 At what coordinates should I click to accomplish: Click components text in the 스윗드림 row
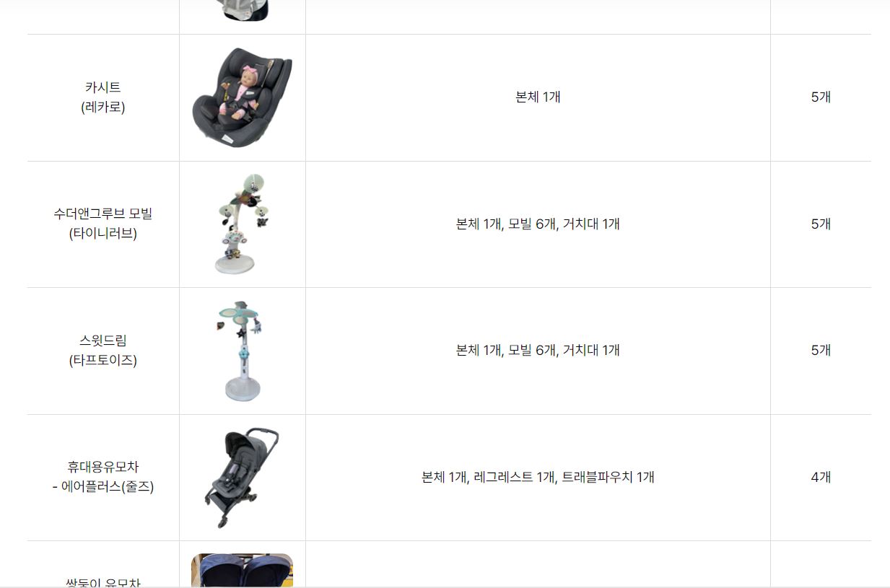tap(538, 351)
